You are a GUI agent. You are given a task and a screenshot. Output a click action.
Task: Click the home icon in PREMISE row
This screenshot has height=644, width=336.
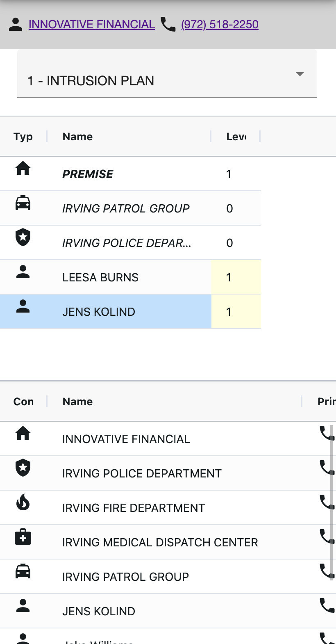coord(23,168)
